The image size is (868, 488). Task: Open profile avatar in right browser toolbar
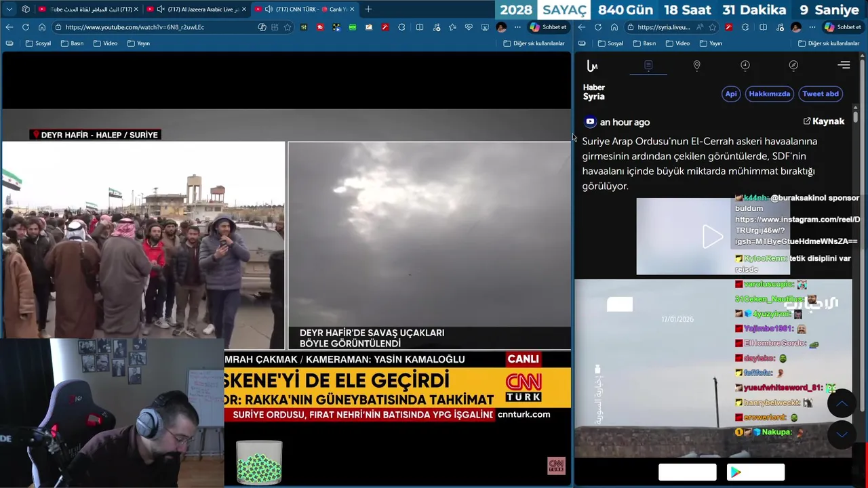coord(795,27)
